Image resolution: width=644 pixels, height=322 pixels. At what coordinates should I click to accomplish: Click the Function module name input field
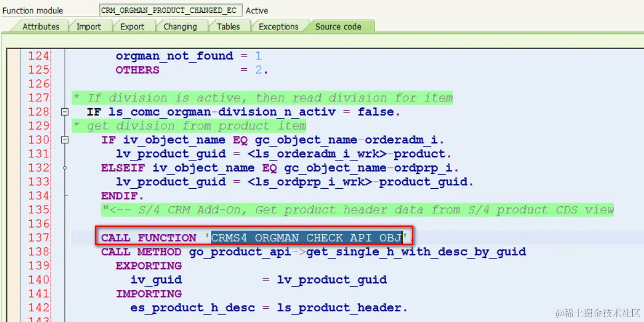click(170, 10)
